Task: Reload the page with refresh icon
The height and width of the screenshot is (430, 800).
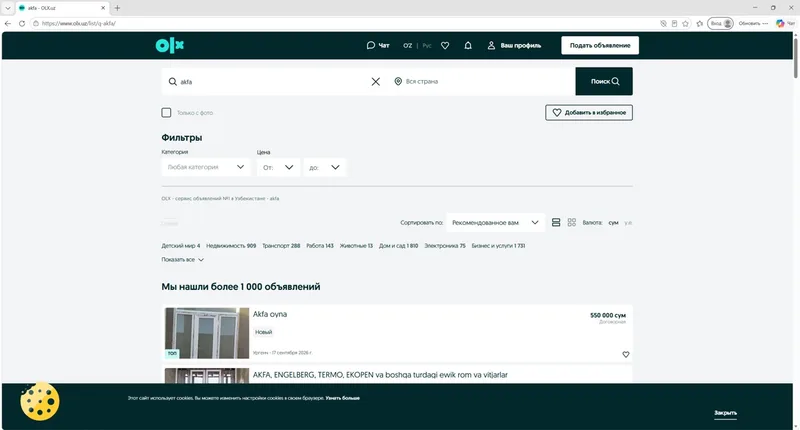Action: pos(22,23)
